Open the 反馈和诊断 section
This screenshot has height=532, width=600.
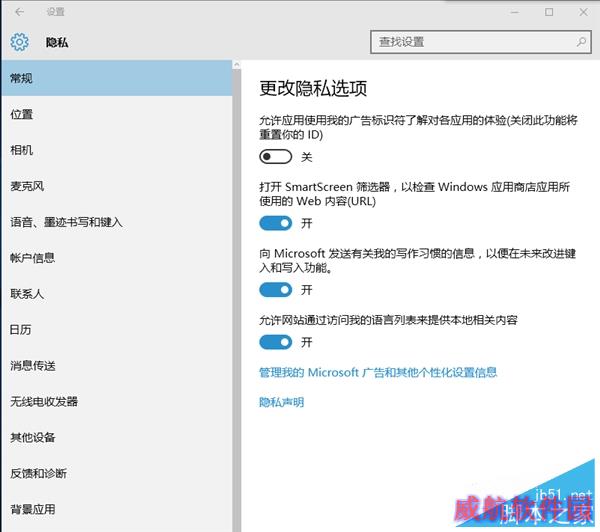pyautogui.click(x=117, y=473)
